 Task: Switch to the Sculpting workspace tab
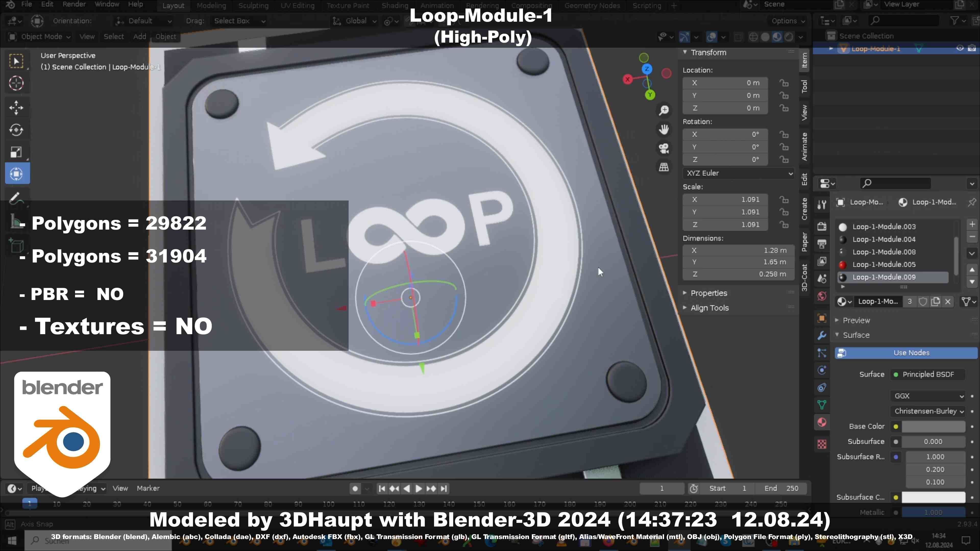[253, 6]
